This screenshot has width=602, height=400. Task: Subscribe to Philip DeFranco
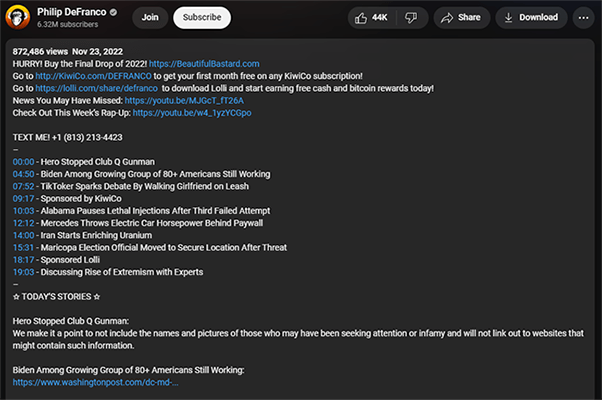202,17
